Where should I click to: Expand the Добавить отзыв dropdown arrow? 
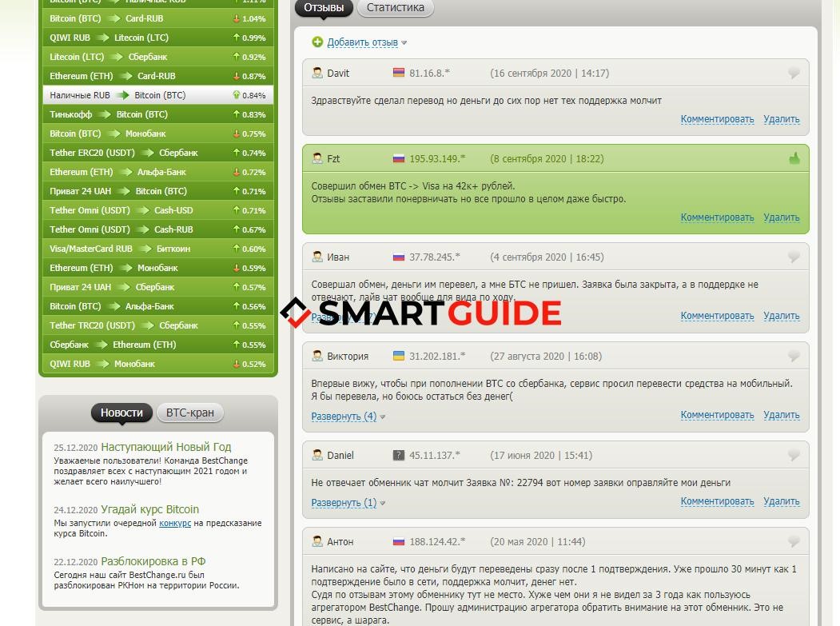click(404, 43)
